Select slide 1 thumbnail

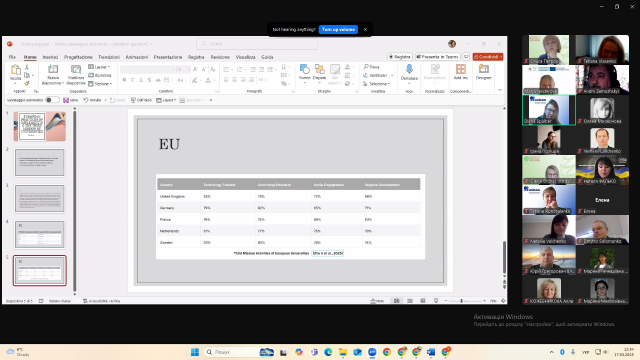pyautogui.click(x=40, y=127)
